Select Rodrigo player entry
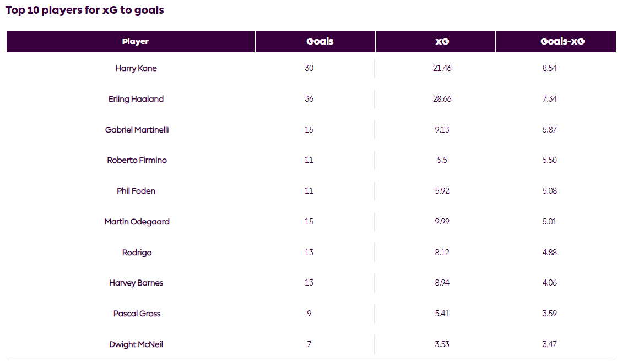 click(x=137, y=253)
